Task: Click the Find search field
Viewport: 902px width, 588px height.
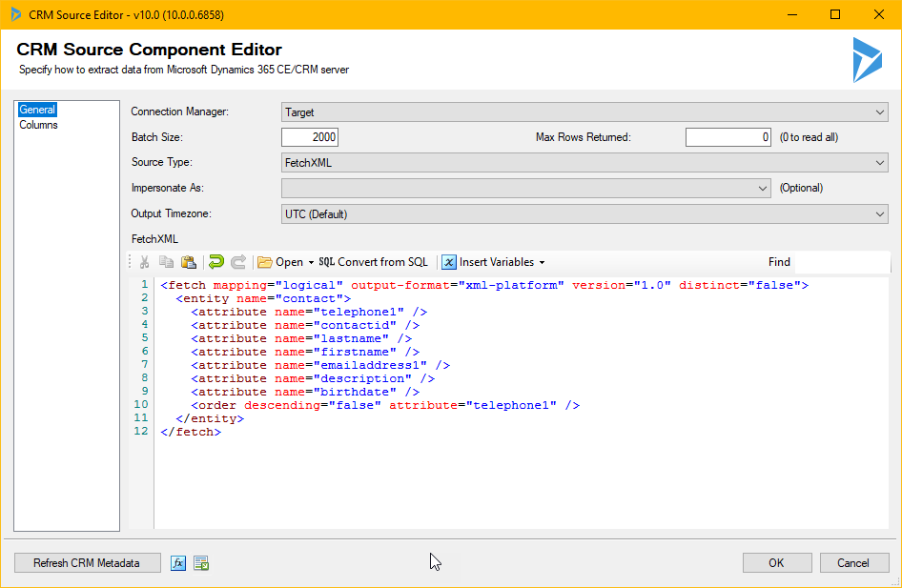Action: [841, 262]
